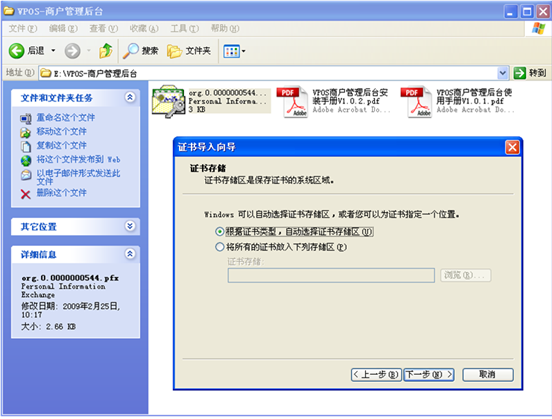Click the certificate store text field
Screen dimensions: 552x419
coord(331,275)
